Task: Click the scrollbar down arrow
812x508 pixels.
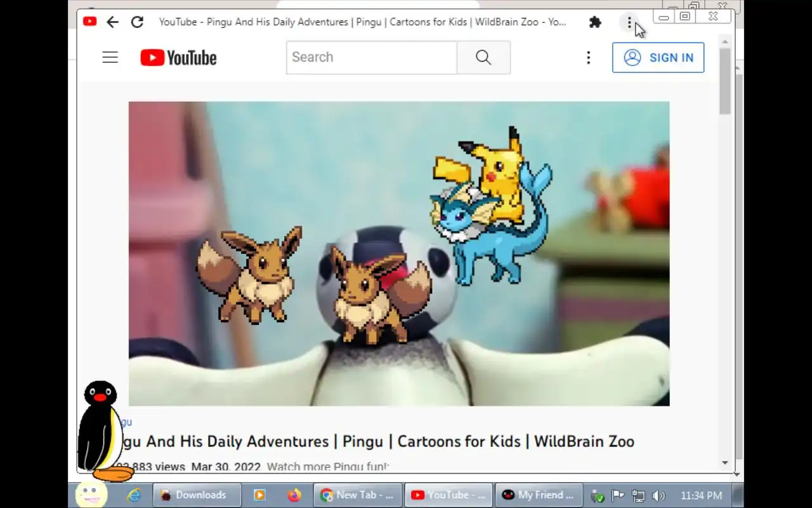Action: (x=725, y=463)
